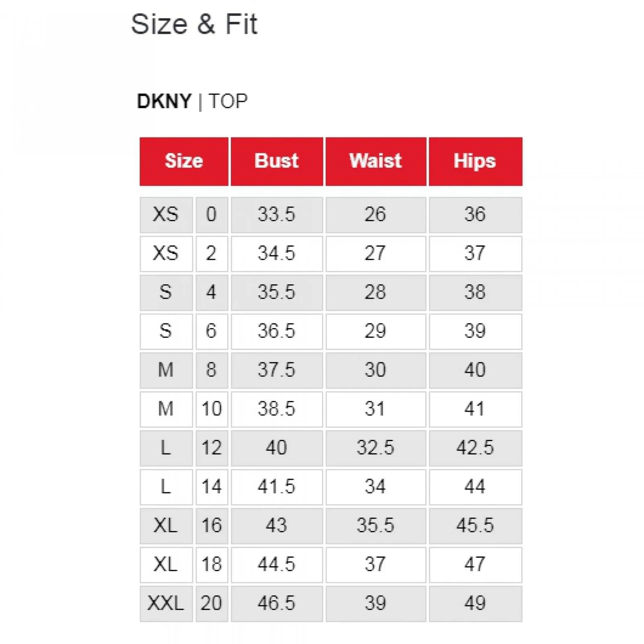Select the Hips header cell
The image size is (644, 644).
tap(476, 161)
